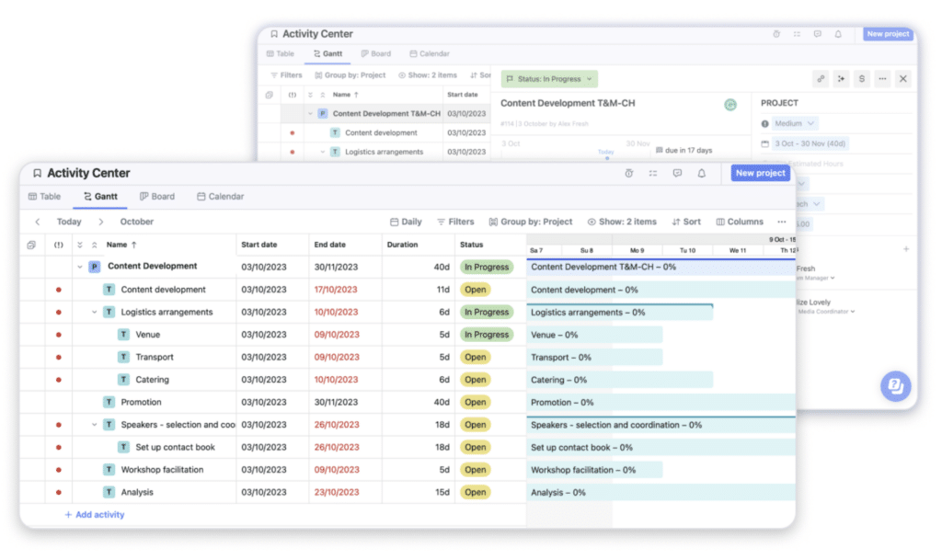The width and height of the screenshot is (942, 560).
Task: Go to previous period with left arrow
Action: click(38, 222)
